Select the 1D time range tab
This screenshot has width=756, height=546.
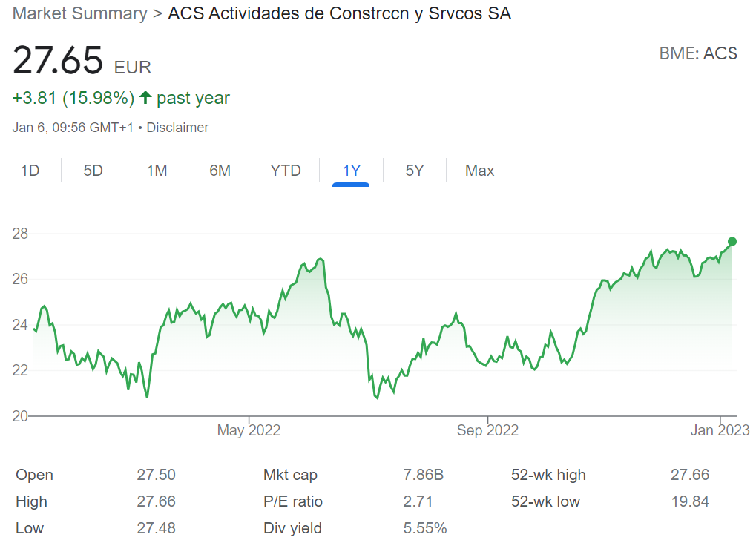pyautogui.click(x=30, y=171)
